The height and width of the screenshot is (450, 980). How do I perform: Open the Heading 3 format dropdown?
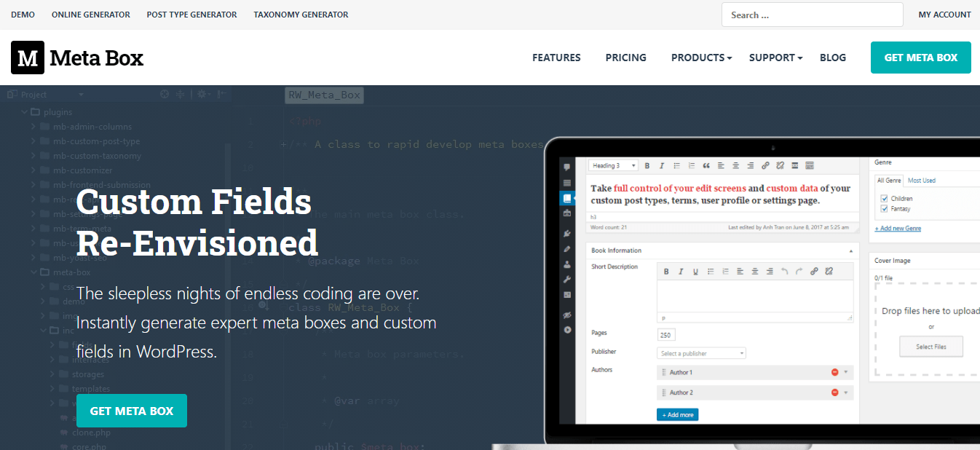(x=613, y=166)
